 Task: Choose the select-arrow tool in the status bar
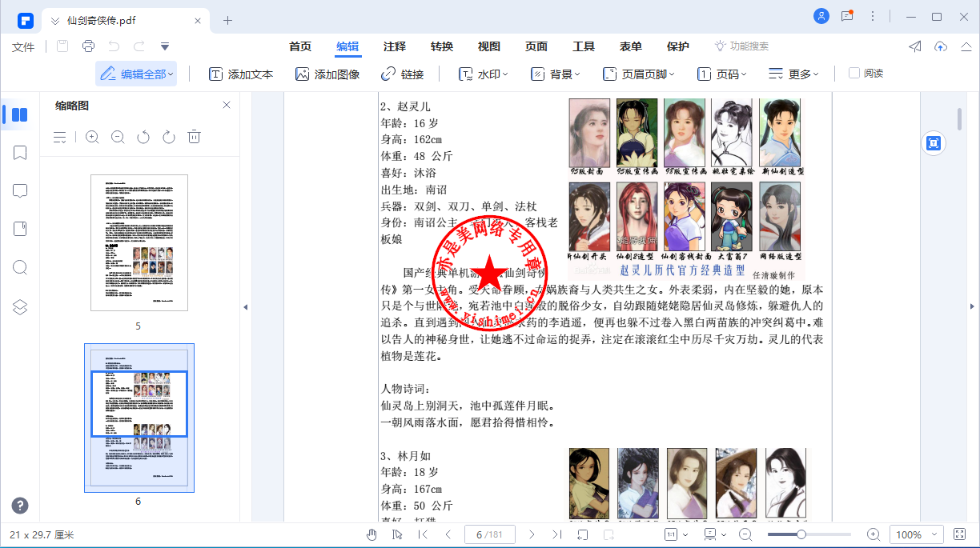click(397, 534)
